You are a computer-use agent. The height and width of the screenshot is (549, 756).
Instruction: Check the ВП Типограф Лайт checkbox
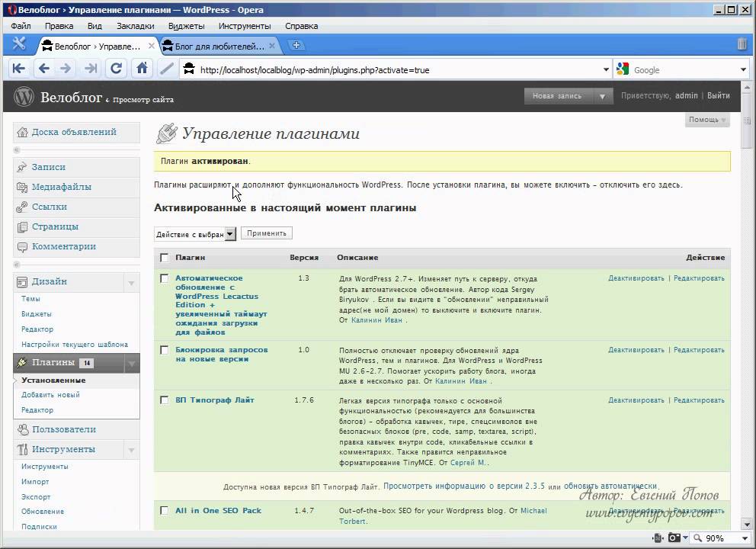click(165, 400)
